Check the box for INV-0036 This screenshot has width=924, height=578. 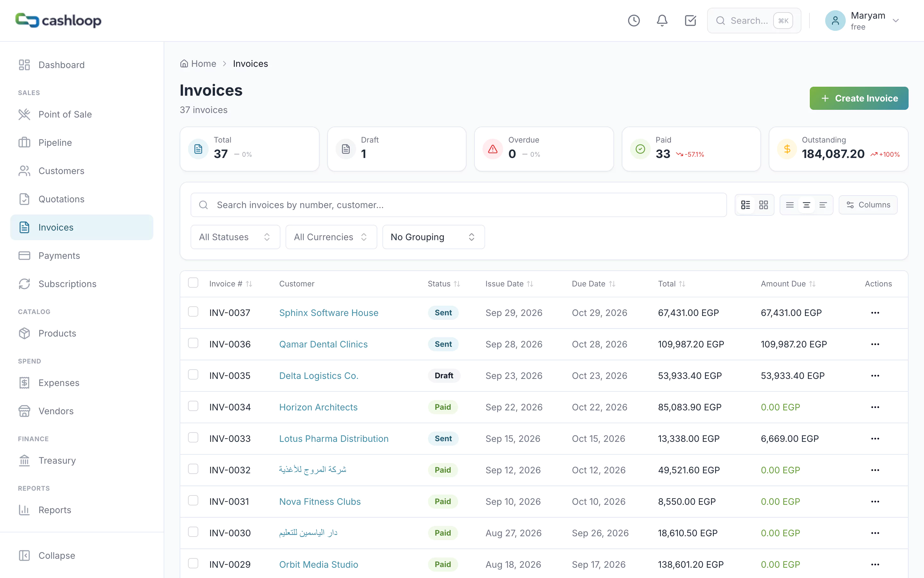(193, 343)
